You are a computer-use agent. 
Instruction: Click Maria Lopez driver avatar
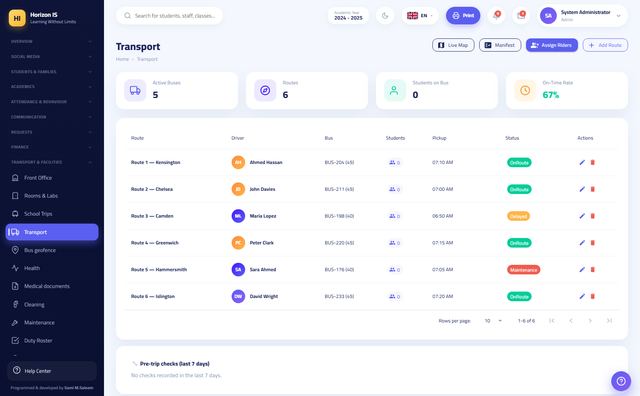[238, 216]
